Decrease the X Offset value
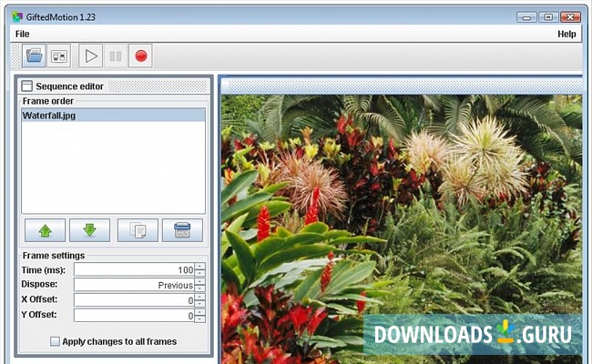 [200, 304]
